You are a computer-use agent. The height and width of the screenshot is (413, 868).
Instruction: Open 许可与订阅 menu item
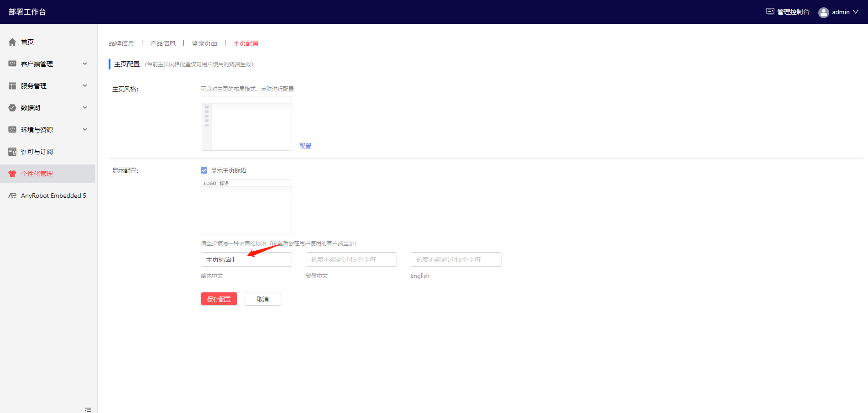[x=47, y=152]
